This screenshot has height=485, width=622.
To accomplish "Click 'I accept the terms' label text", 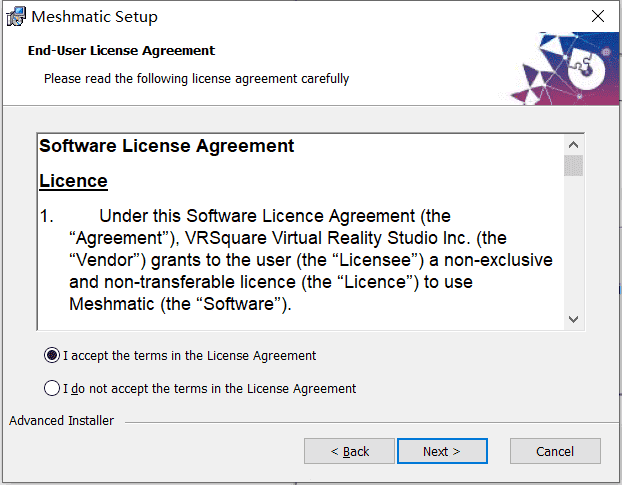I will pyautogui.click(x=190, y=356).
